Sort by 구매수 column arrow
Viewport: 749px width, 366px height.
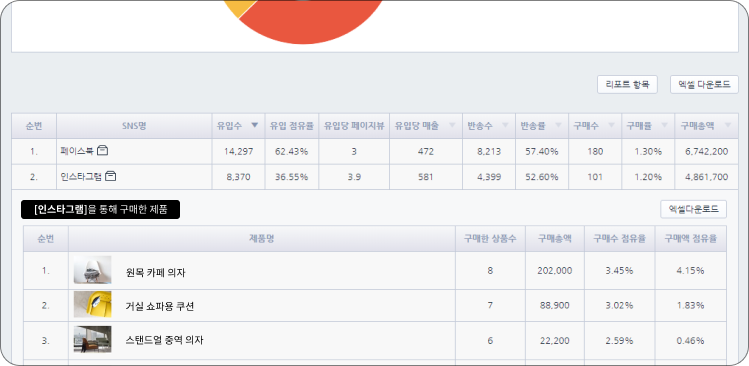tap(611, 125)
